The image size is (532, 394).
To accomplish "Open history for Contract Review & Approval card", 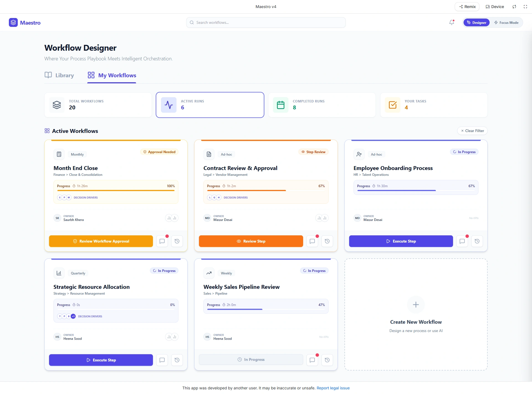I will [327, 241].
